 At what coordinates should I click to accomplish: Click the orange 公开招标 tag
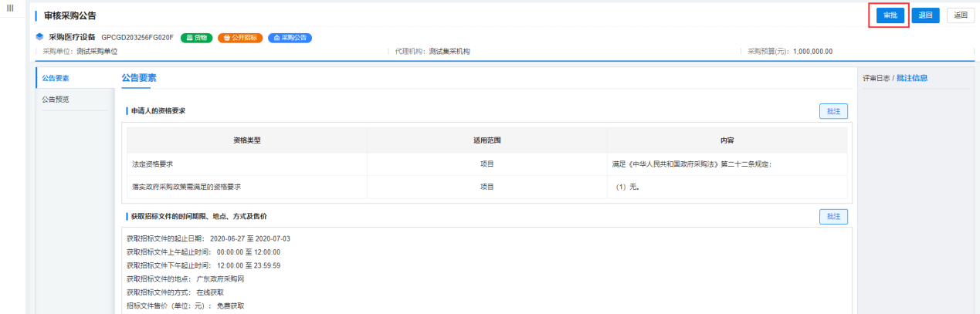pos(239,37)
